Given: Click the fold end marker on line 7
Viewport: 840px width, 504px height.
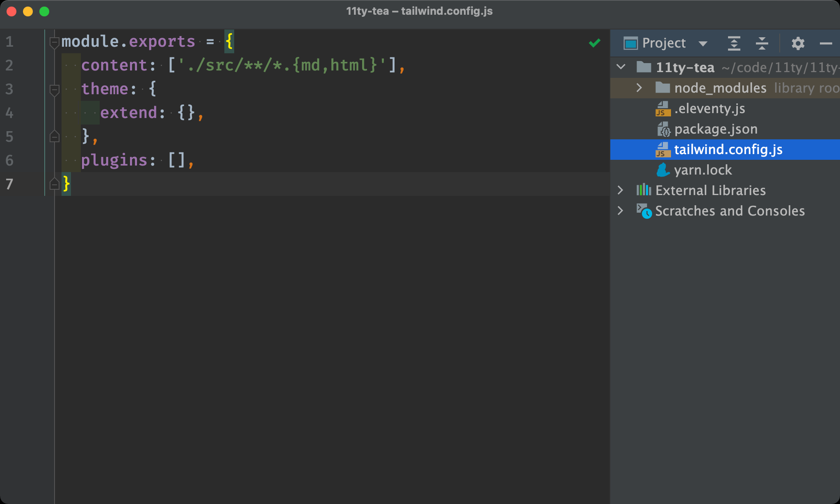Looking at the screenshot, I should (x=55, y=184).
